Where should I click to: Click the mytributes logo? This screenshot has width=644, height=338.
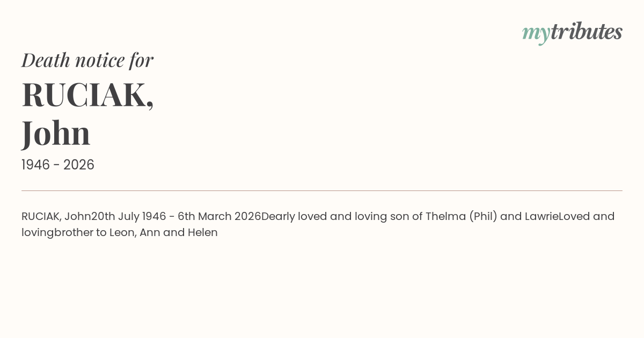[x=572, y=32]
